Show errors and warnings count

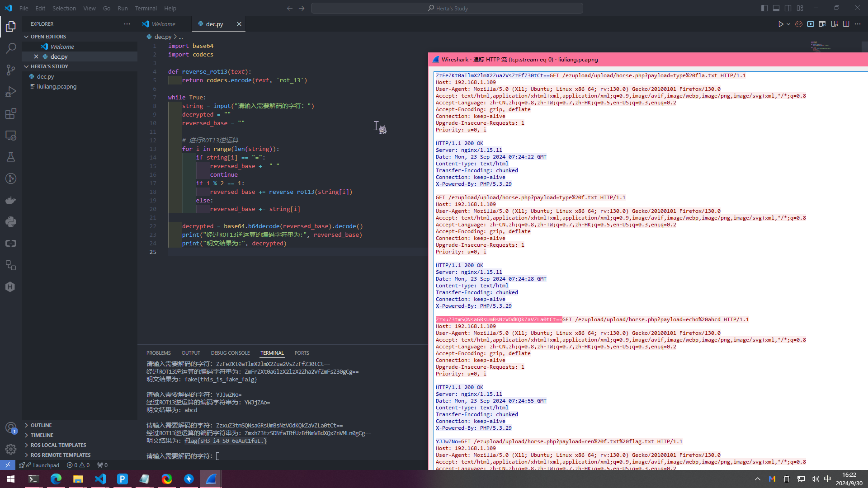coord(78,465)
